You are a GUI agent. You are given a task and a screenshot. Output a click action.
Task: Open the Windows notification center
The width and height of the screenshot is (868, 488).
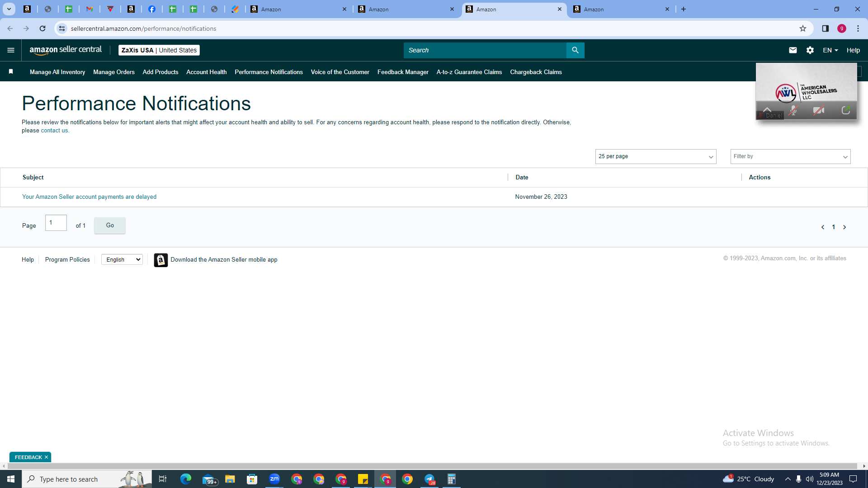pos(853,479)
